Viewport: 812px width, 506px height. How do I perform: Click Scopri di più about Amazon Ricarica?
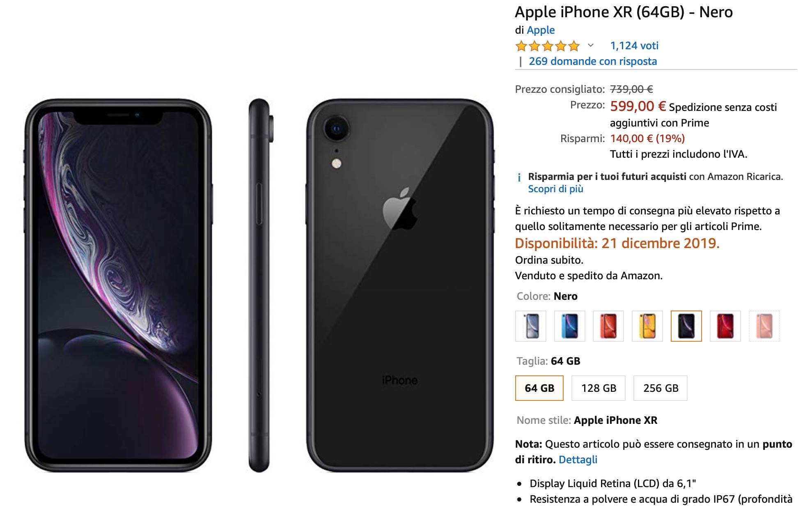pyautogui.click(x=555, y=189)
